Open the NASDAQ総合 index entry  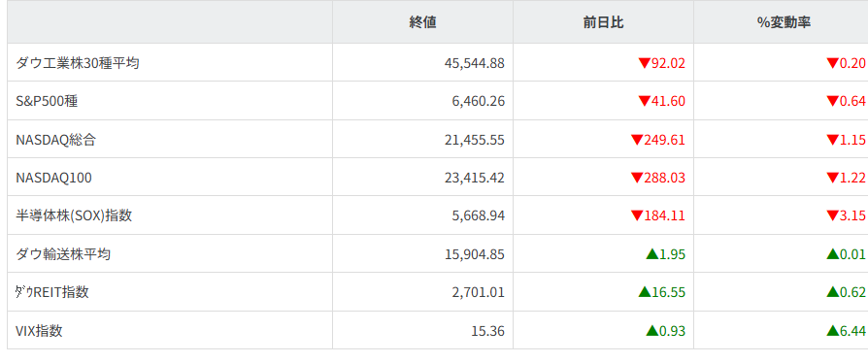56,140
